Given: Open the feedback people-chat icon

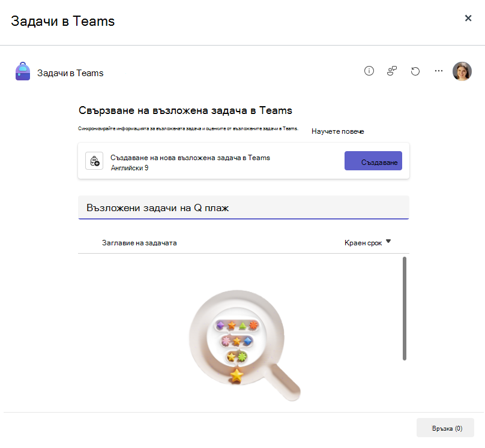Looking at the screenshot, I should pos(392,71).
